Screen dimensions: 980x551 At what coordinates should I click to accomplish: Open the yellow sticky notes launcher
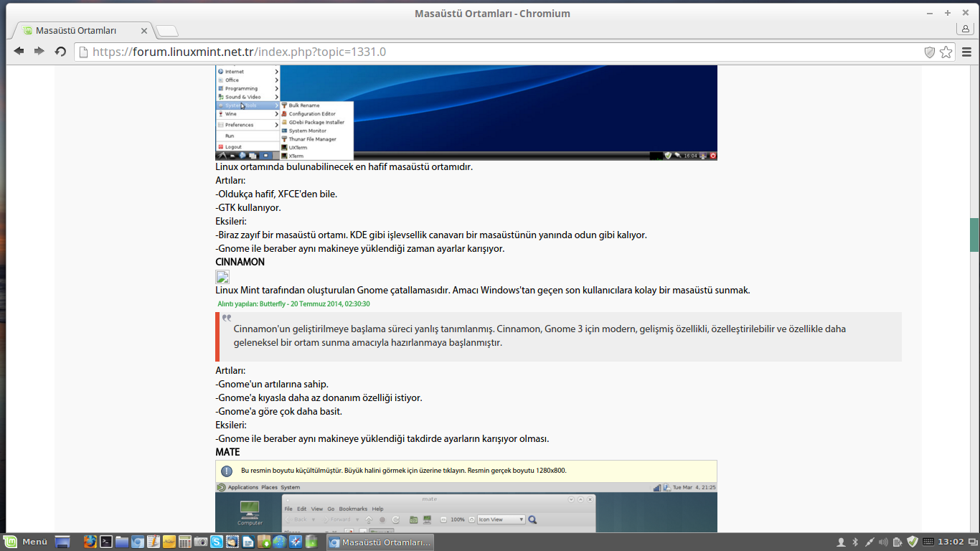169,542
